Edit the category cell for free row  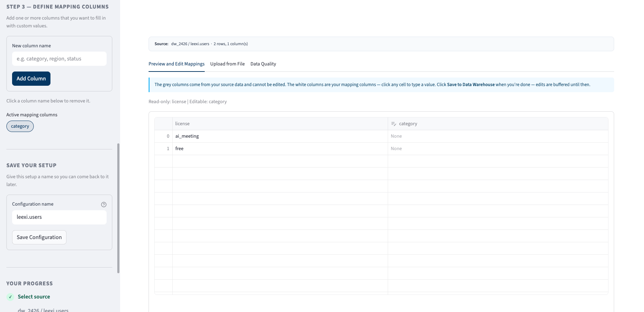point(498,149)
